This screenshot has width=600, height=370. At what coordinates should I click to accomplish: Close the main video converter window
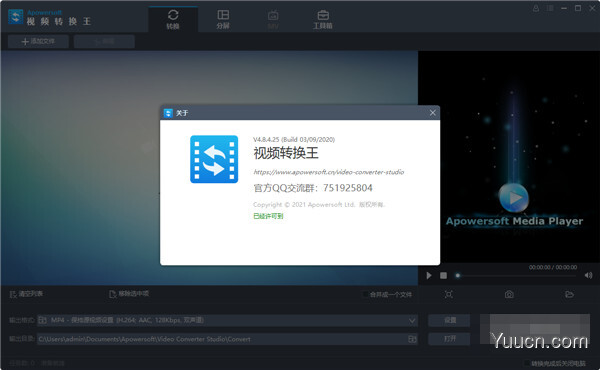coord(592,8)
